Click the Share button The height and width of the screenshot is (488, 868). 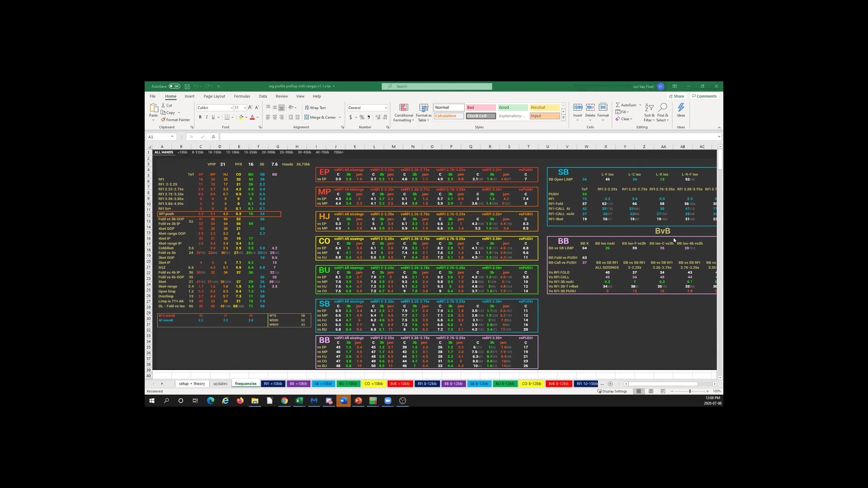click(677, 96)
